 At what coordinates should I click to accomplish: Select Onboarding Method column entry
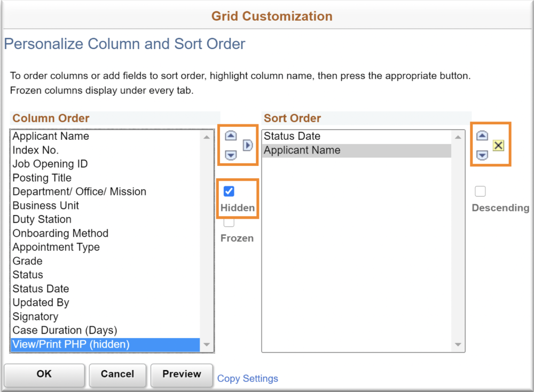[x=60, y=233]
